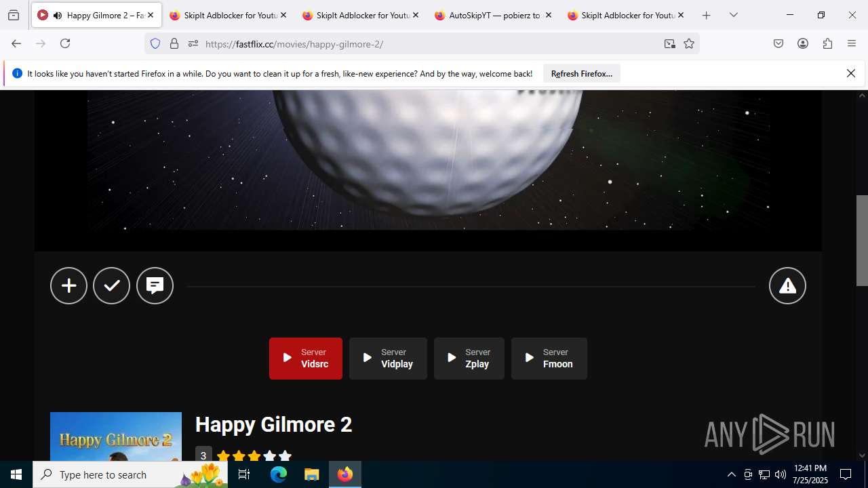Viewport: 868px width, 488px height.
Task: Open the Save to Pocket icon
Action: (778, 43)
